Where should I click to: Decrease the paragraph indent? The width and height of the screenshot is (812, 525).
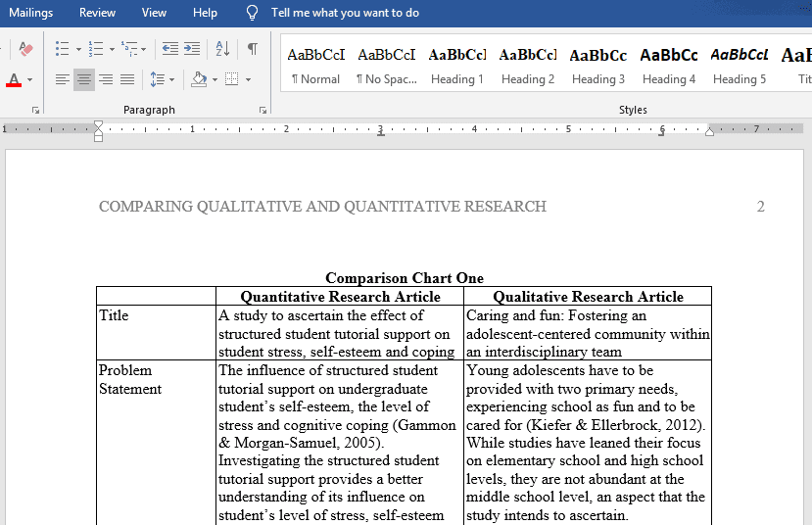click(x=169, y=49)
